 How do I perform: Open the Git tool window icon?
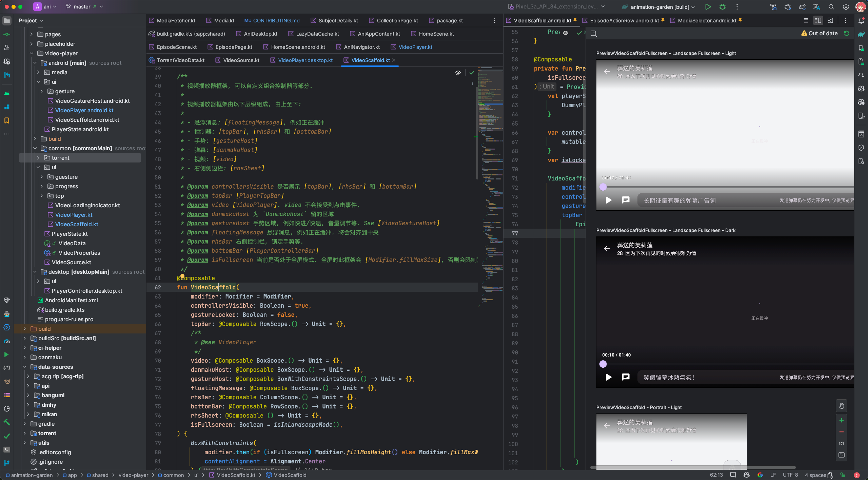coord(7,463)
